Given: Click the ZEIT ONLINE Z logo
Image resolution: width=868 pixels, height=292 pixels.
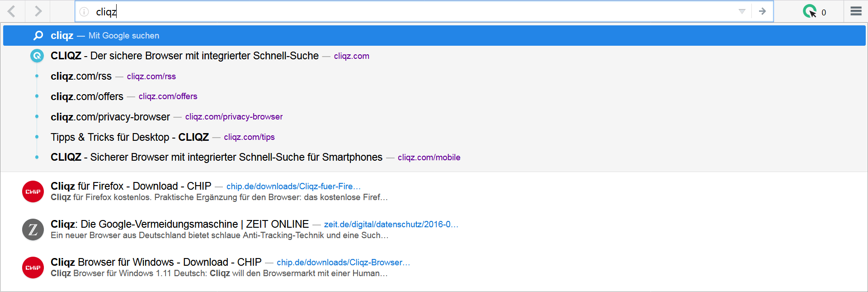Looking at the screenshot, I should (33, 230).
